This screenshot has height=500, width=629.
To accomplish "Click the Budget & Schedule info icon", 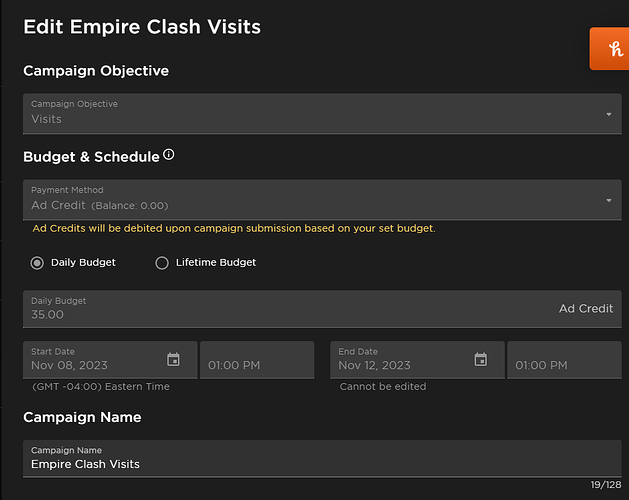I will click(168, 155).
